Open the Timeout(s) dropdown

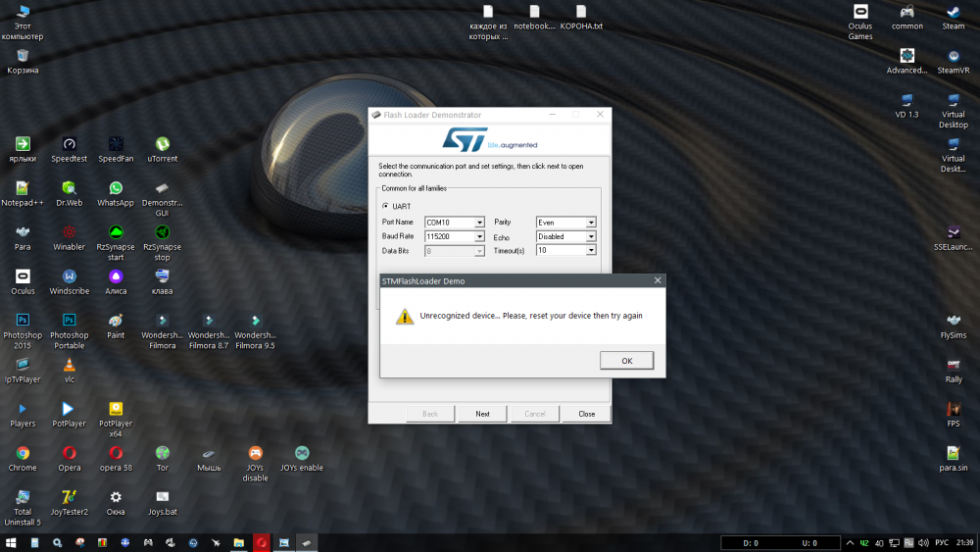click(x=591, y=251)
